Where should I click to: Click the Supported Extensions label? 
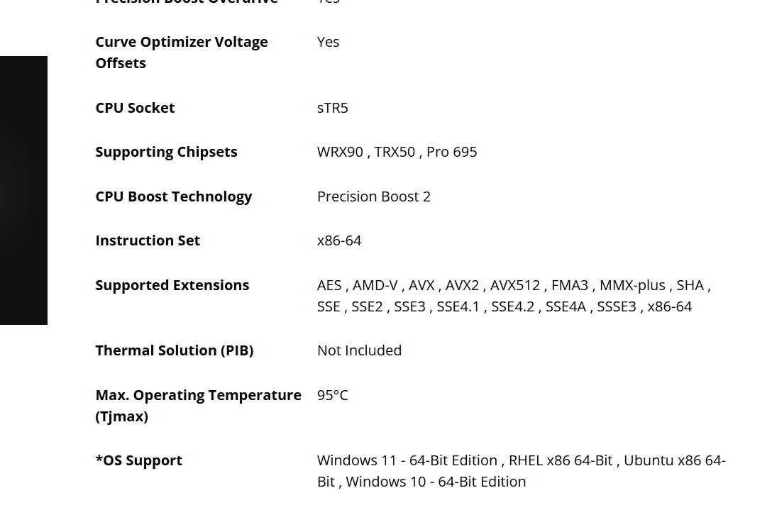click(x=172, y=285)
